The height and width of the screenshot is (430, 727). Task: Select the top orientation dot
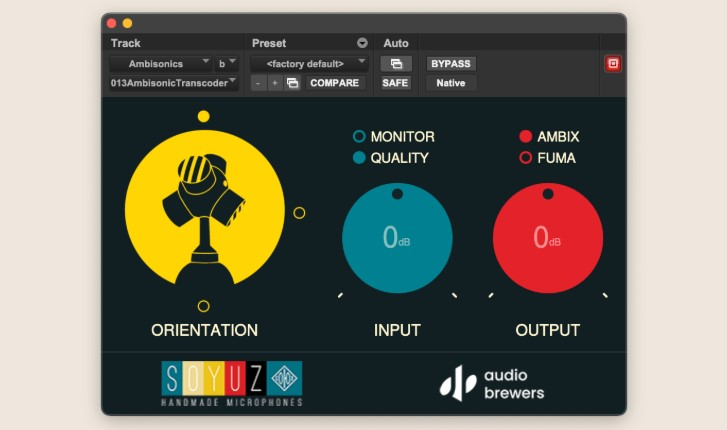tap(204, 117)
